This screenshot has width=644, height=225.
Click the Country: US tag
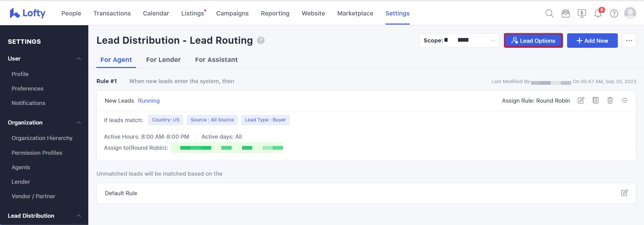pos(166,120)
